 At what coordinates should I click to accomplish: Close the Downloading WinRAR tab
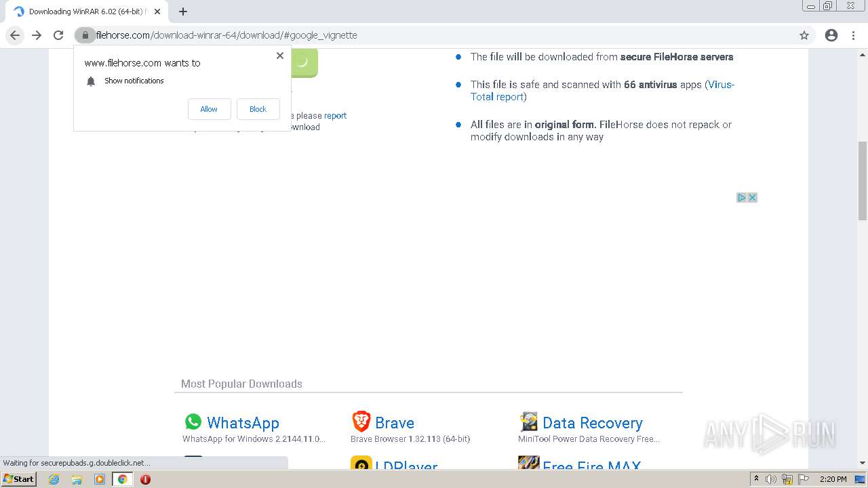[x=157, y=12]
